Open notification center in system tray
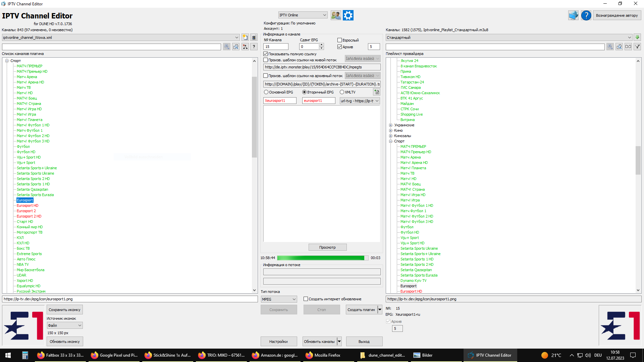644x362 pixels. [x=633, y=355]
